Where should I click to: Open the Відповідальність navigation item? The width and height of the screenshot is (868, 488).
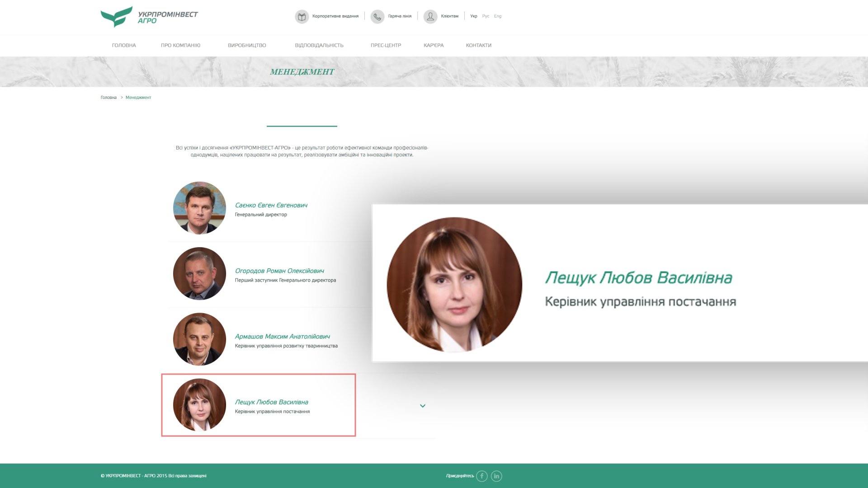click(x=319, y=45)
